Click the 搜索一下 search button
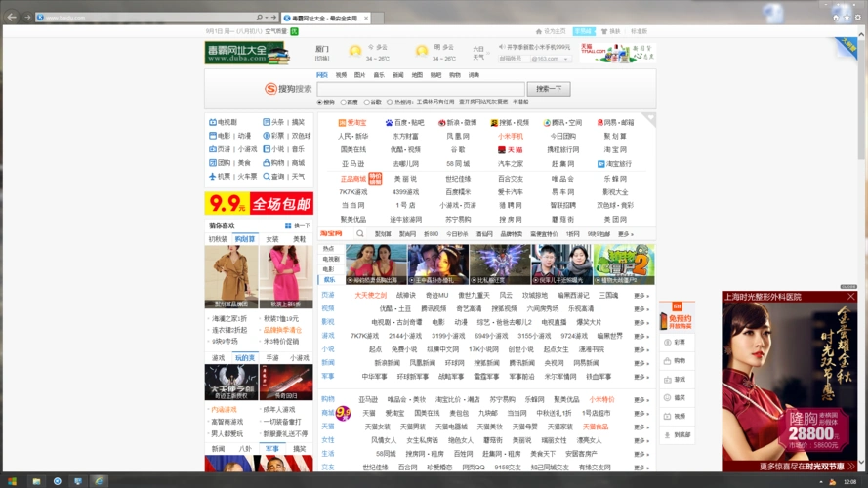 549,89
